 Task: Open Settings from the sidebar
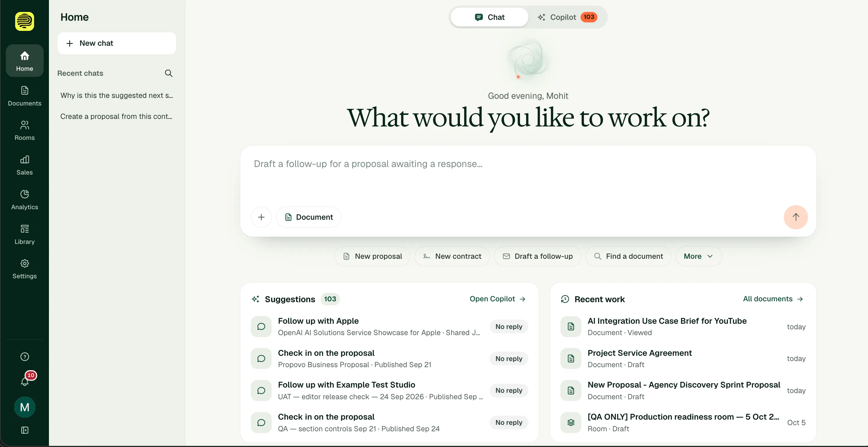click(x=24, y=269)
